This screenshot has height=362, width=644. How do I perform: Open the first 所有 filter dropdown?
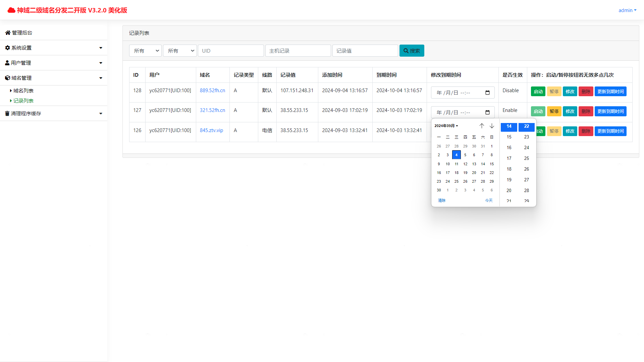(145, 51)
